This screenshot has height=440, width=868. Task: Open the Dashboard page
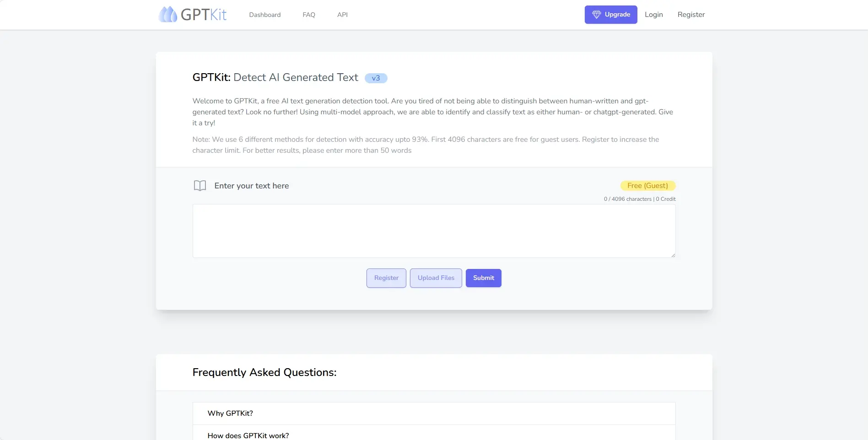(264, 15)
